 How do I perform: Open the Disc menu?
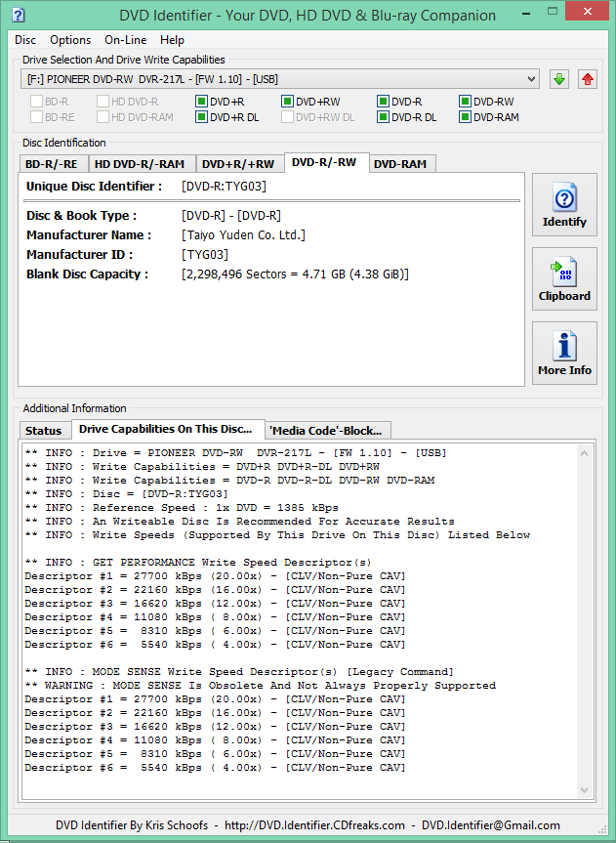pos(25,40)
